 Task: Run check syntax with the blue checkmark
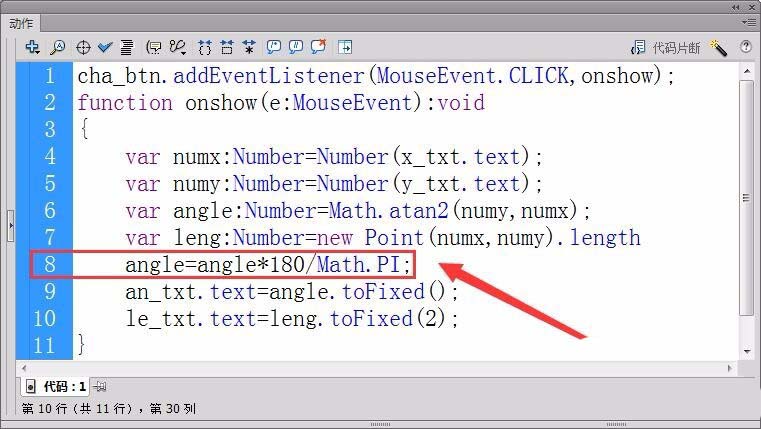(x=105, y=47)
